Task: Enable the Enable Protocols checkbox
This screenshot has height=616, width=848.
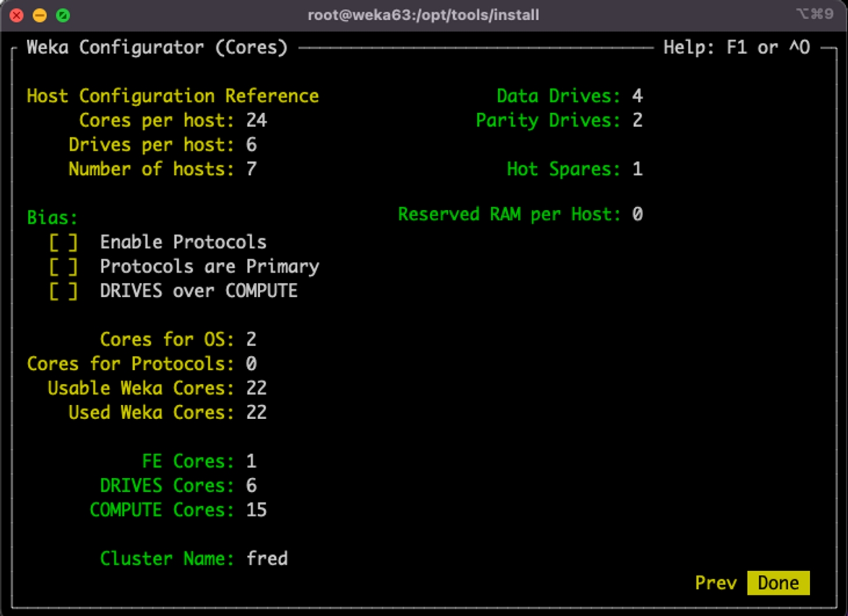Action: (63, 242)
